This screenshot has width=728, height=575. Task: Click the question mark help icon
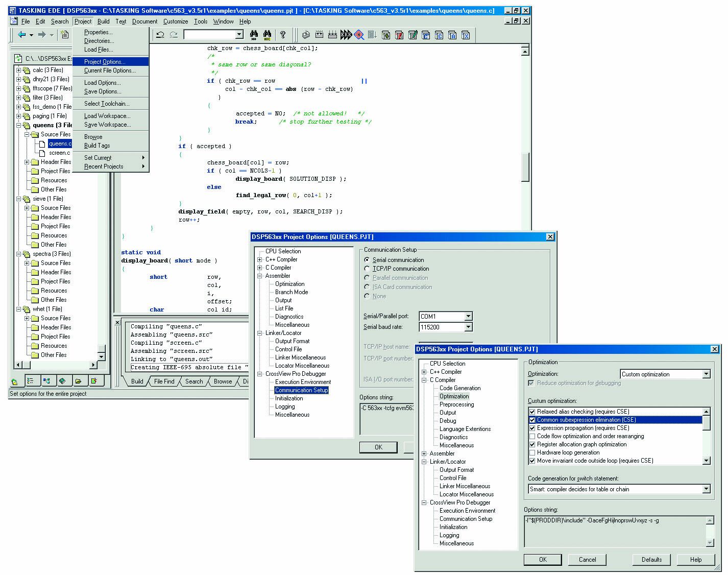tap(282, 35)
